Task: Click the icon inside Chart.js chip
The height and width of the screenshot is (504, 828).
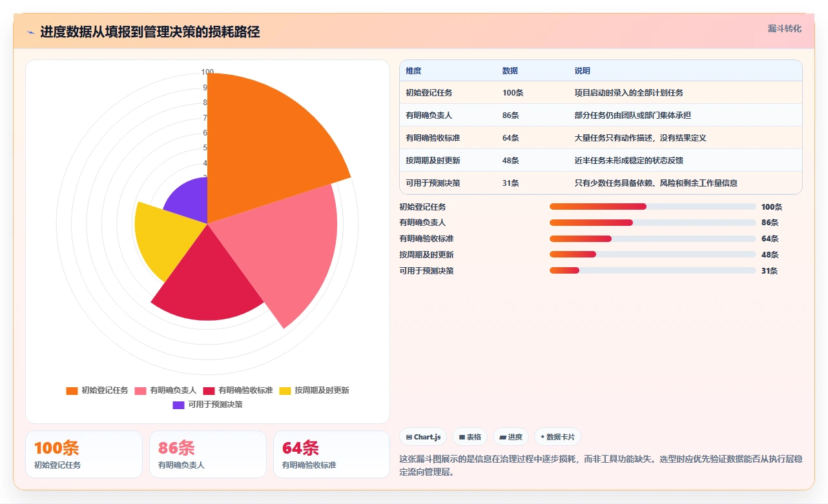Action: (409, 437)
